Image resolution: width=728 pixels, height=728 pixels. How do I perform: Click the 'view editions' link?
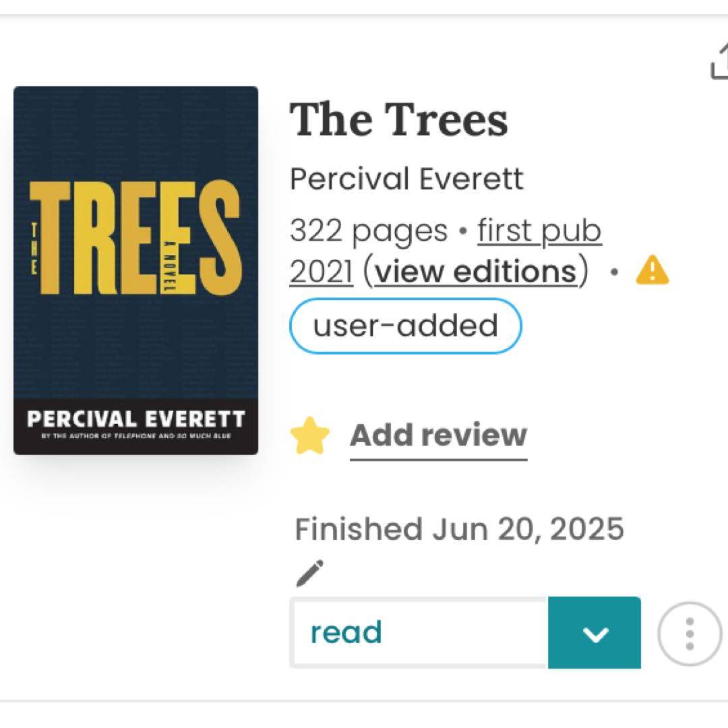(476, 272)
